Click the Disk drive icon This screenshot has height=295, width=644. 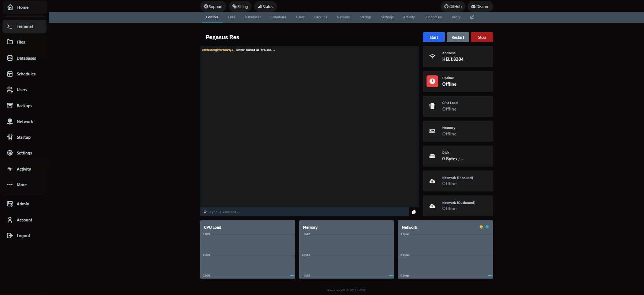(x=432, y=156)
